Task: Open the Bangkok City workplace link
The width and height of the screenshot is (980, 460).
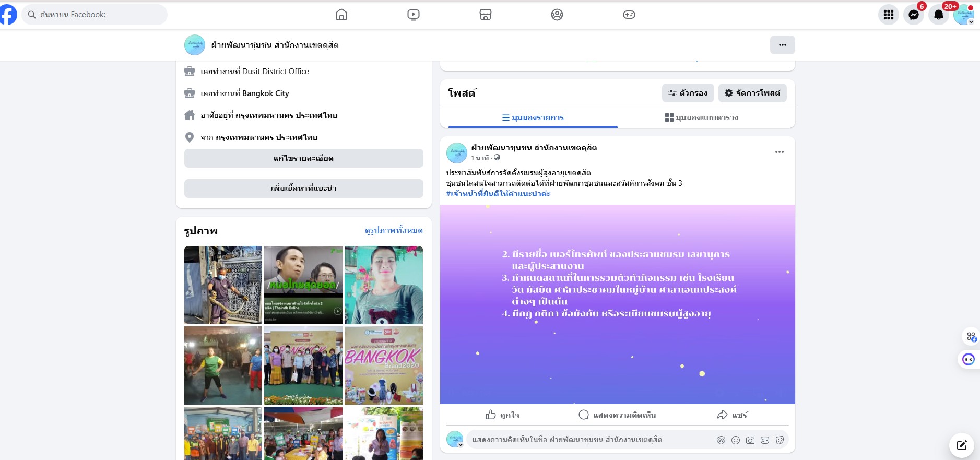Action: (266, 93)
